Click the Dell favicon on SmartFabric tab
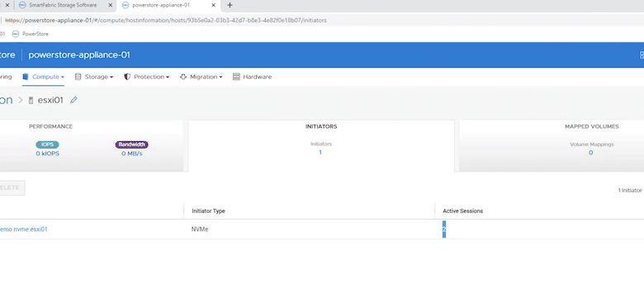 pyautogui.click(x=21, y=5)
